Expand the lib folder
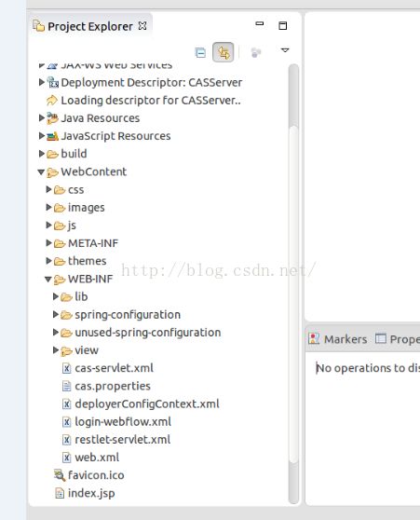The image size is (420, 520). (56, 296)
